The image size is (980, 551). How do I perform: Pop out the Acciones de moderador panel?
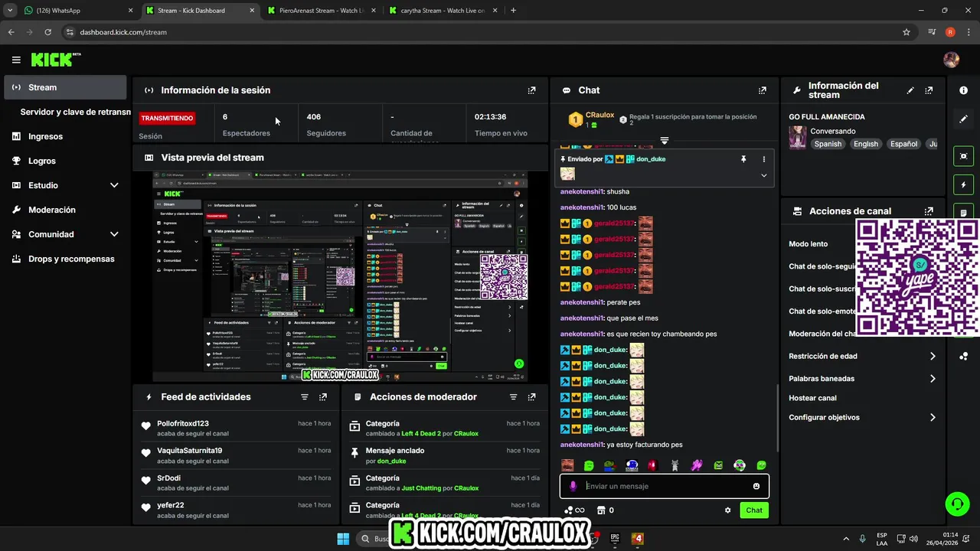tap(532, 397)
